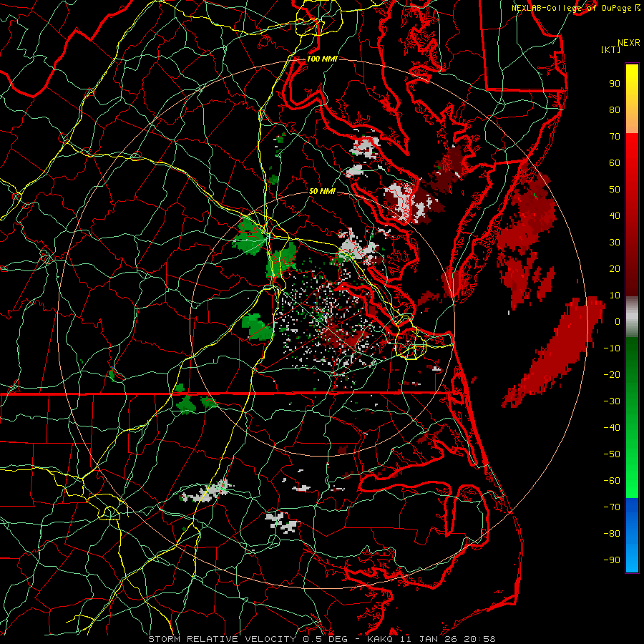Viewport: 644px width, 644px height.
Task: Click the -10 value on velocity scale
Action: pos(612,348)
